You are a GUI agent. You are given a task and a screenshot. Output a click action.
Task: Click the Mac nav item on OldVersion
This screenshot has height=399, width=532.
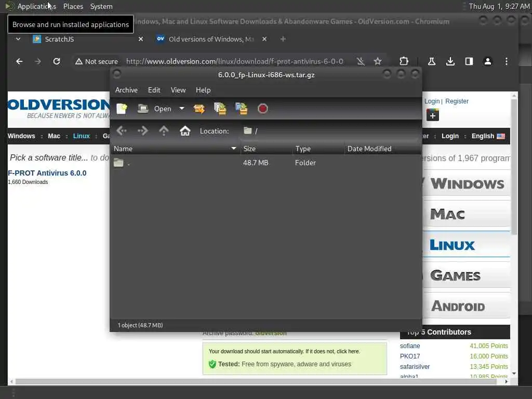[54, 136]
